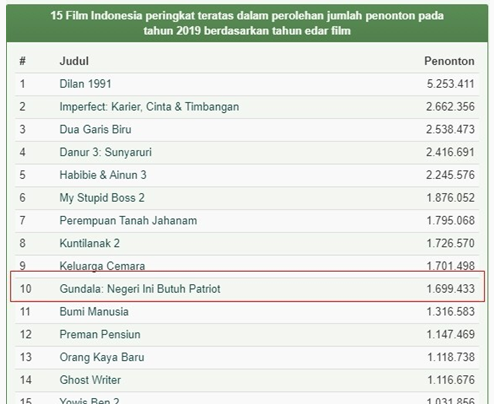Viewport: 494px width, 412px height.
Task: Open the Kuntilanak 2 film link
Action: [90, 243]
